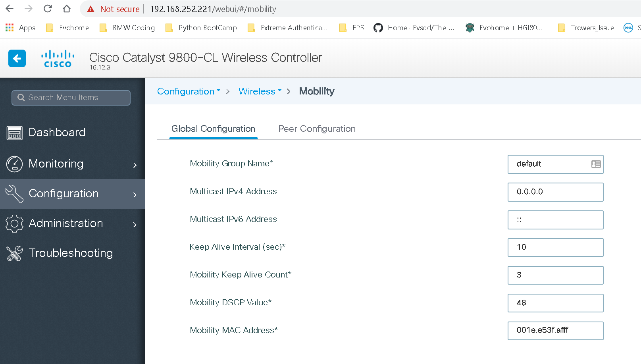Focus the Search Menu Items field

[x=71, y=98]
